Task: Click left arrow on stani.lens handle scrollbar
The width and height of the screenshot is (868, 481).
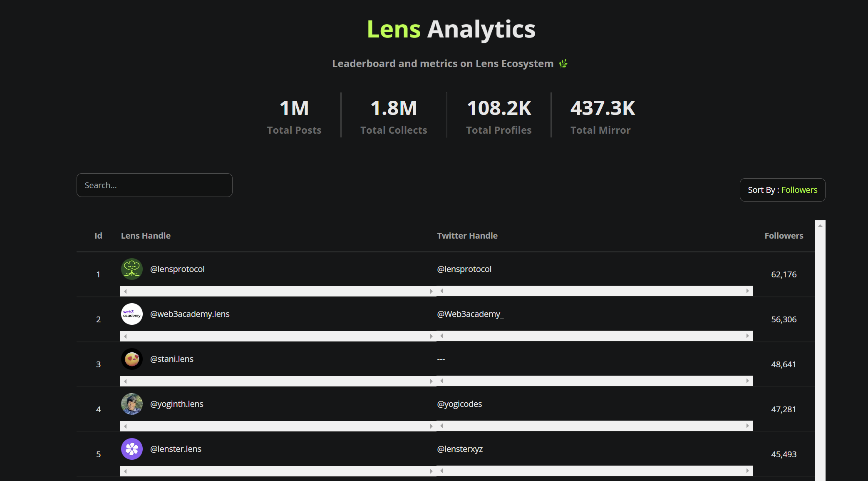Action: pos(125,381)
